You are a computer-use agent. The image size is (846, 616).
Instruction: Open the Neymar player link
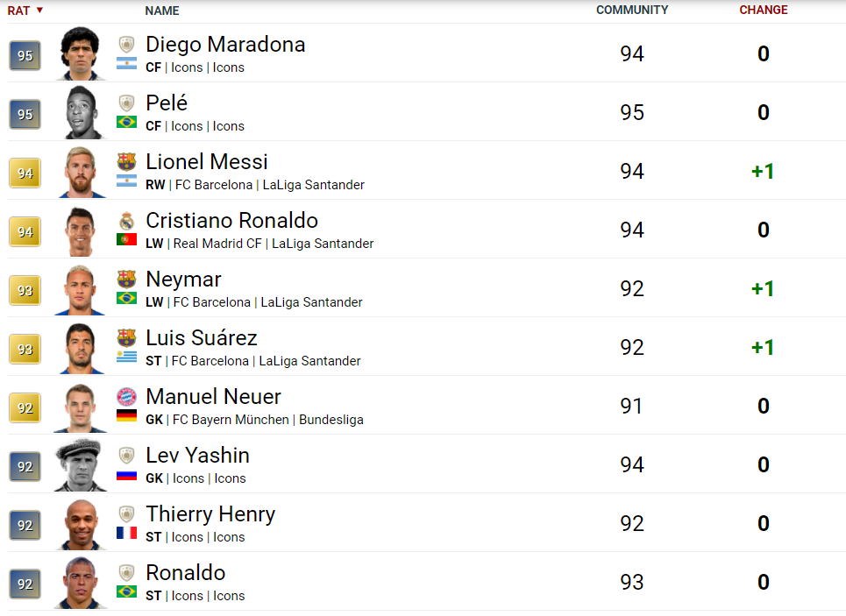[x=183, y=280]
